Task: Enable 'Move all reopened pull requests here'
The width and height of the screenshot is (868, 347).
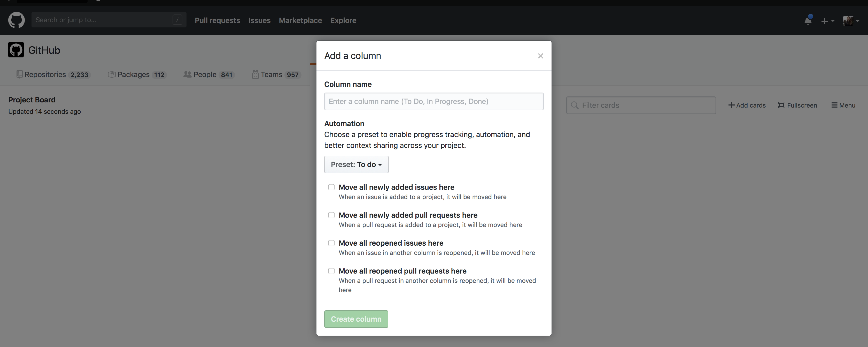Action: [x=331, y=271]
